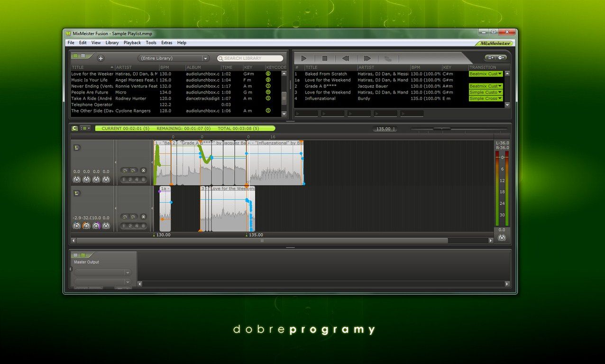Click the X button in the second track's controls
Image resolution: width=605 pixels, height=364 pixels.
pos(143,217)
